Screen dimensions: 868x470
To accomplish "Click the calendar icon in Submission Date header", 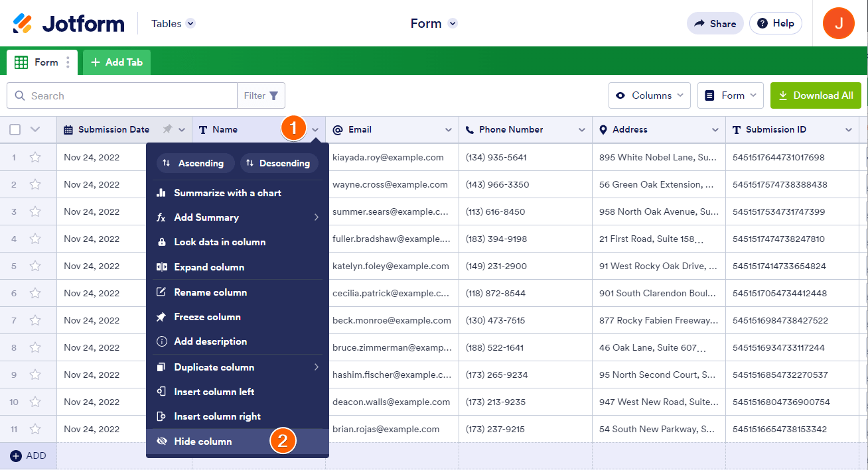I will (68, 129).
